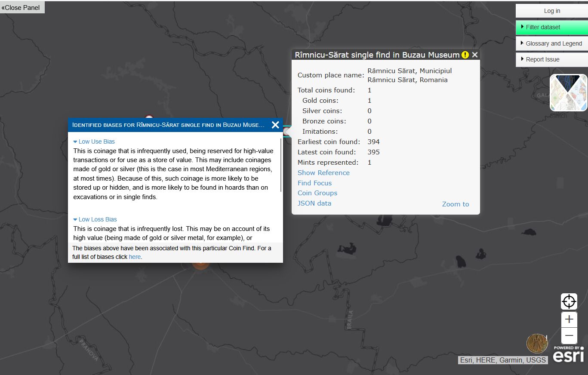The width and height of the screenshot is (588, 375).
Task: Click the yellow bias warning icon
Action: click(x=465, y=55)
